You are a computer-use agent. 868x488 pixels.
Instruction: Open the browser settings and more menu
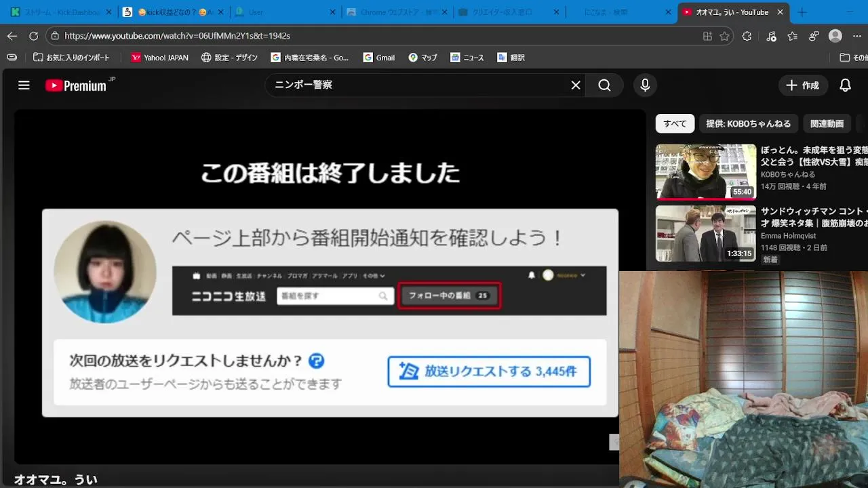tap(856, 36)
